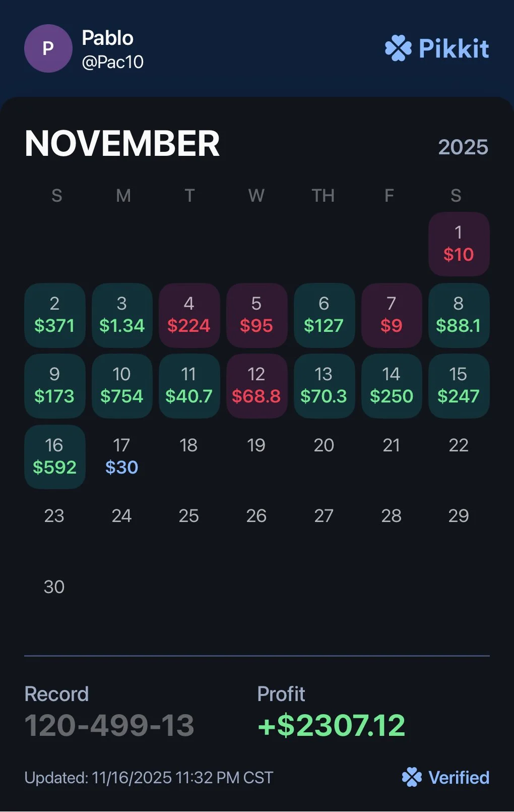Tap November 7 showing $9 loss
This screenshot has height=812, width=514.
392,315
